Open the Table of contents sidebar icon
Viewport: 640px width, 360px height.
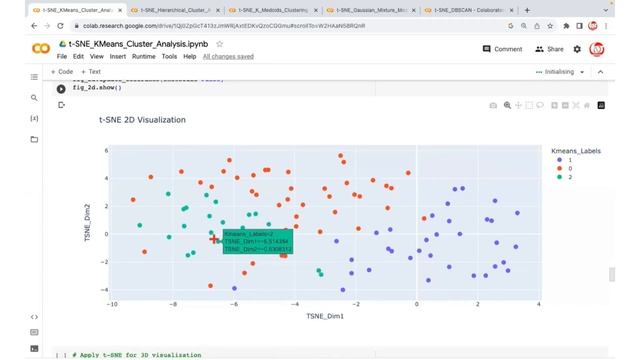[34, 77]
